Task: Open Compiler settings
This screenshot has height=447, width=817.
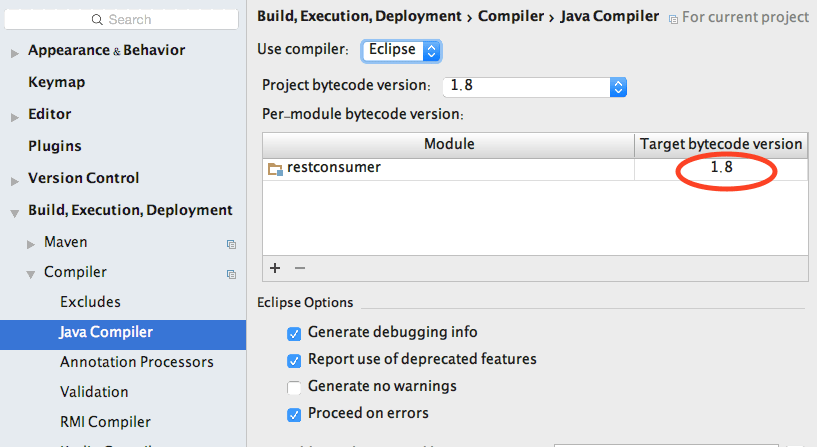Action: click(75, 272)
